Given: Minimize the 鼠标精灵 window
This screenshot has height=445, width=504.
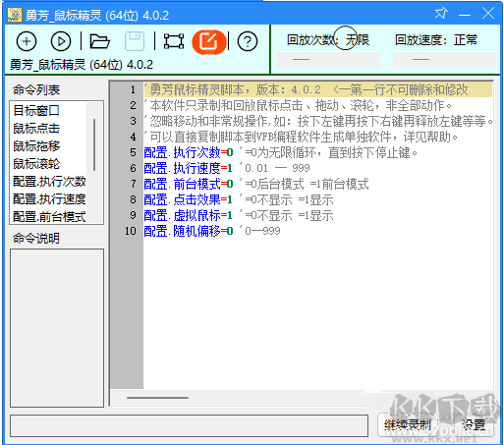Looking at the screenshot, I should coord(465,14).
